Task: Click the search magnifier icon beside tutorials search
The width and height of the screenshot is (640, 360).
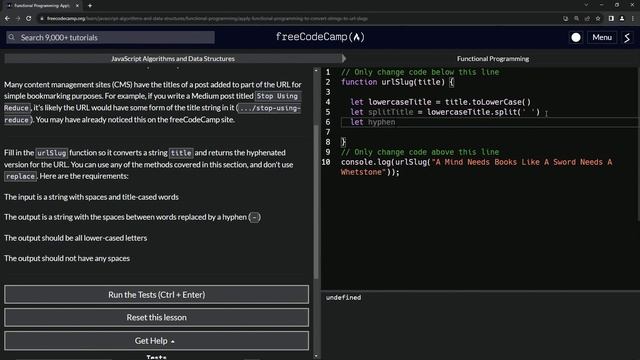Action: tap(12, 37)
